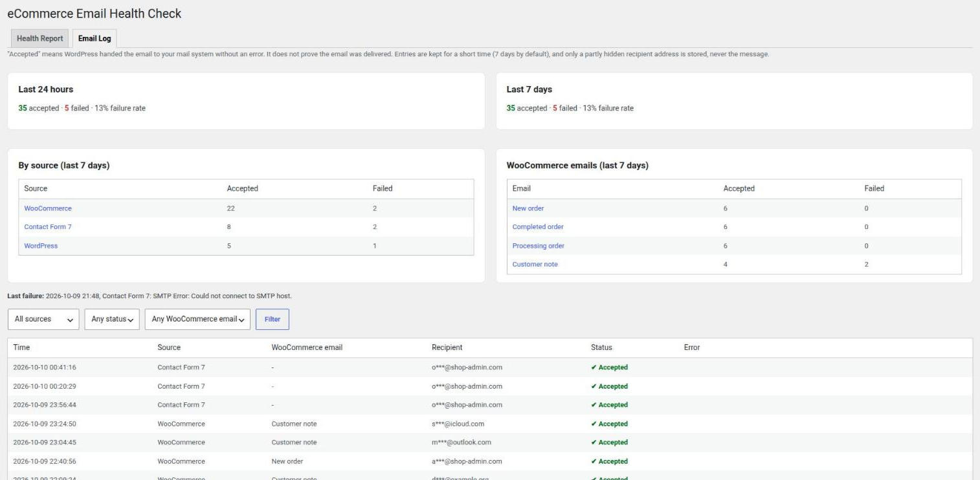Image resolution: width=980 pixels, height=480 pixels.
Task: Click the Accepted status of the 23:24:50 row
Action: tap(609, 424)
